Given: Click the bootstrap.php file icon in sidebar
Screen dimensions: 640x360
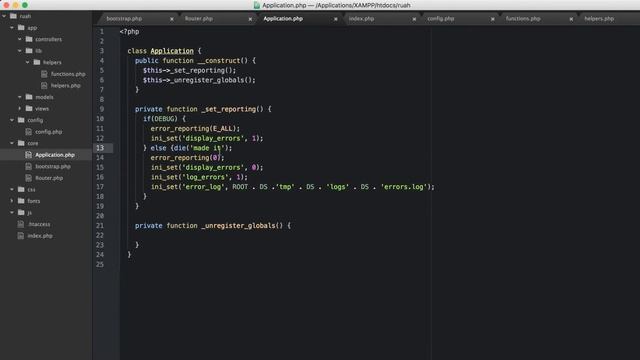Looking at the screenshot, I should [x=29, y=166].
